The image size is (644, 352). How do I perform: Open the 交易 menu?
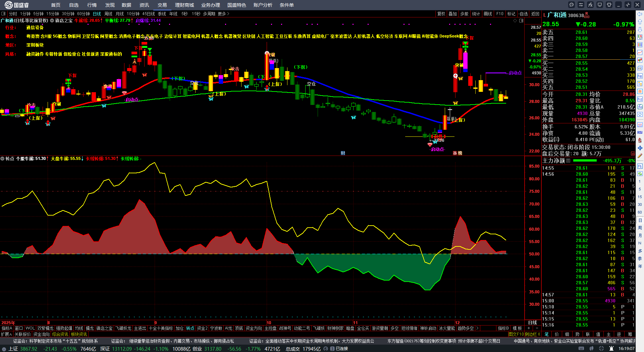pyautogui.click(x=162, y=5)
